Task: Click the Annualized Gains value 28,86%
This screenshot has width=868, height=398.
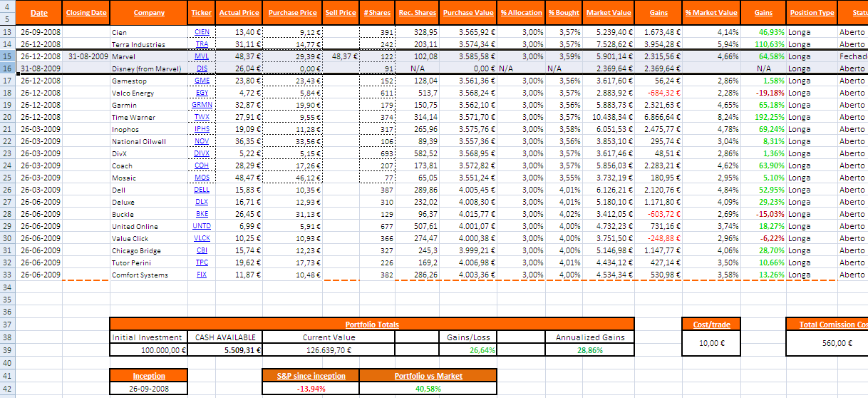Action: tap(590, 350)
